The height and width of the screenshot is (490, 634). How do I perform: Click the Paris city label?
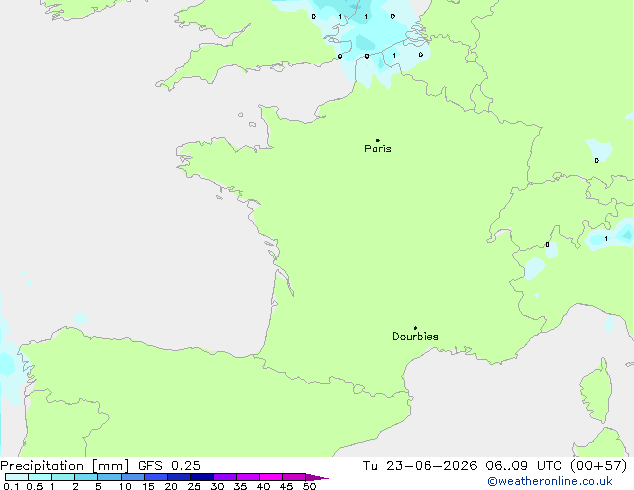click(x=378, y=149)
